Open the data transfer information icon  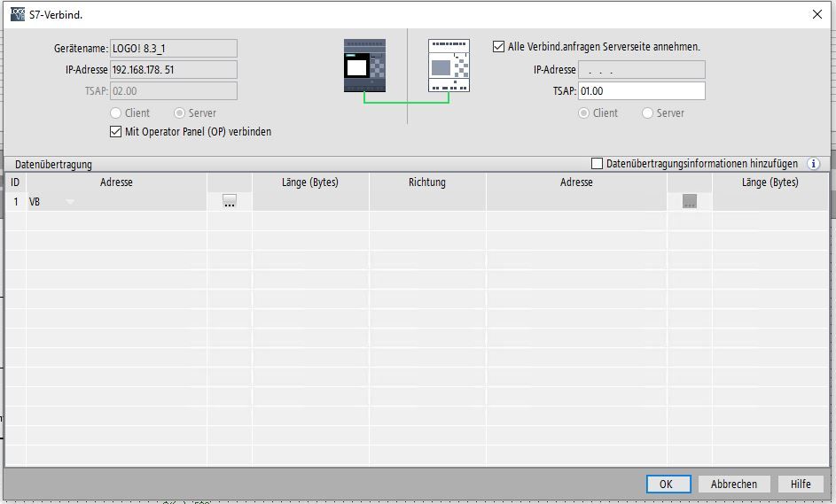pyautogui.click(x=814, y=164)
